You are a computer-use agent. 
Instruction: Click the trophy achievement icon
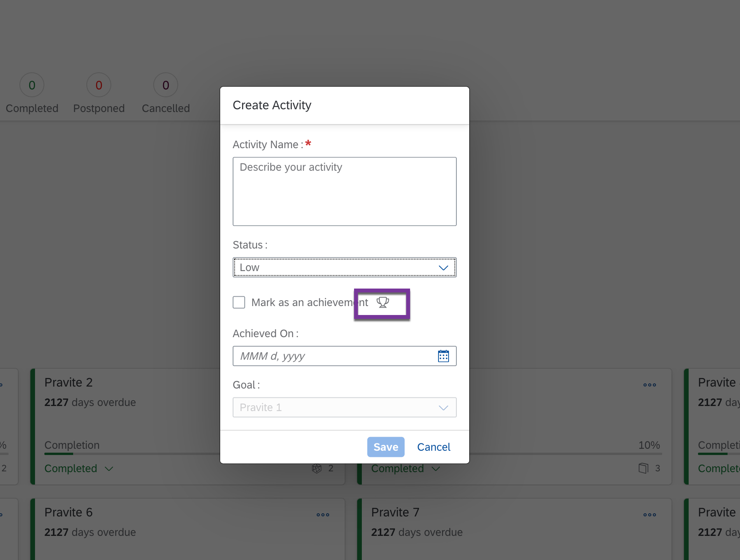tap(382, 303)
